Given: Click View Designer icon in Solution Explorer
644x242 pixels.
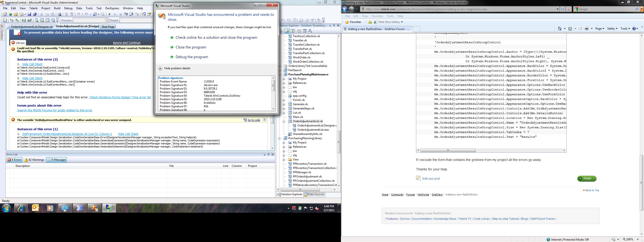Looking at the screenshot, I should 304,31.
